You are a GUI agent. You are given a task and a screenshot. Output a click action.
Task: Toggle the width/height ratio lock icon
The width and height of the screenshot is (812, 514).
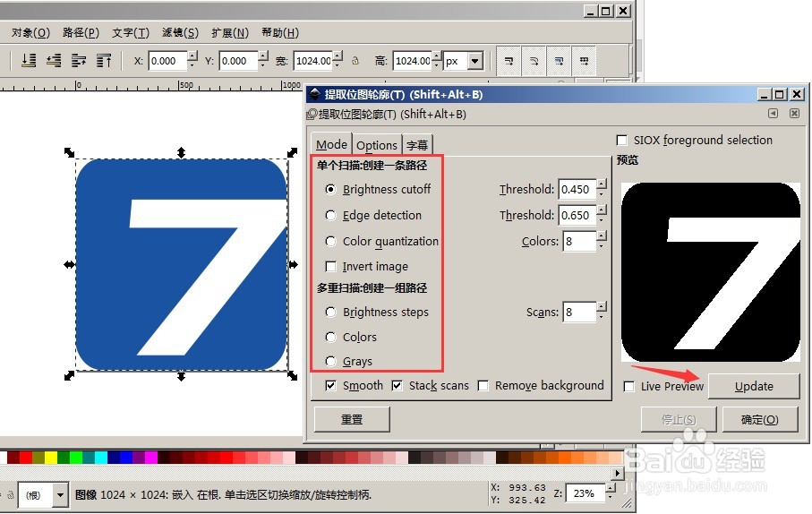355,61
